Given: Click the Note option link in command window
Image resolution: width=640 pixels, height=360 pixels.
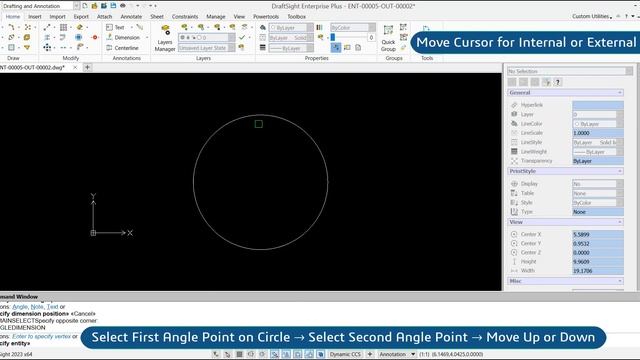Looking at the screenshot, I should coord(37,307).
